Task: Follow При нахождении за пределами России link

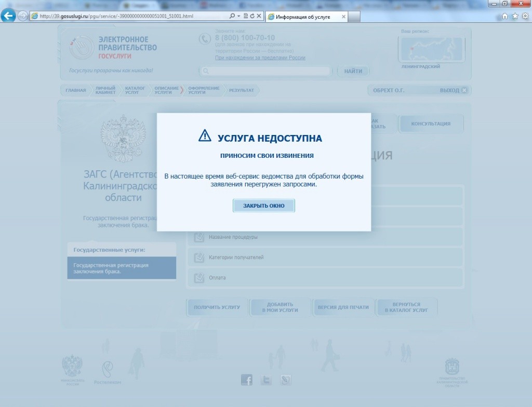Action: point(260,58)
